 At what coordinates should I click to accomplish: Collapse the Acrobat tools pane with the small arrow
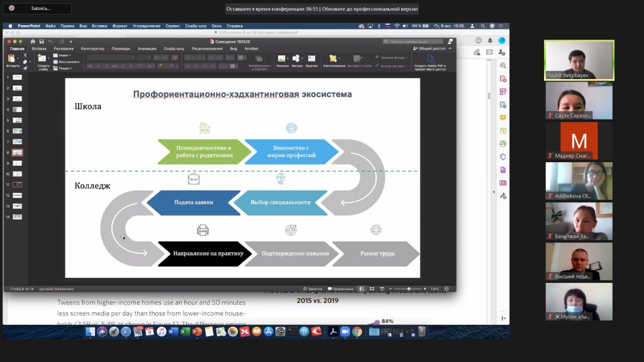point(494,192)
